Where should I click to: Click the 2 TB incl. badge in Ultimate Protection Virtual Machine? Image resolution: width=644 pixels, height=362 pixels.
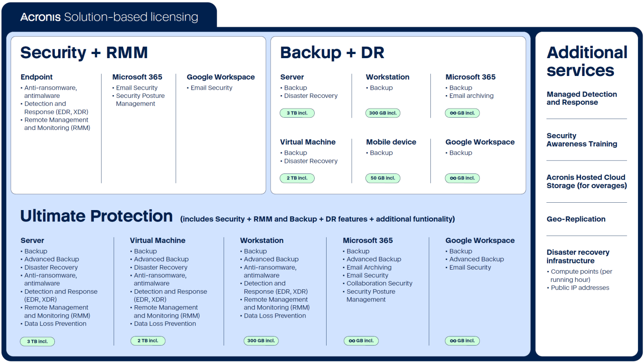(147, 340)
